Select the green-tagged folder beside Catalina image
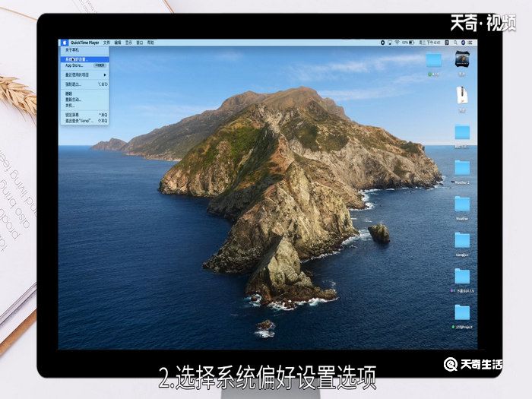532x399 pixels. (434, 60)
